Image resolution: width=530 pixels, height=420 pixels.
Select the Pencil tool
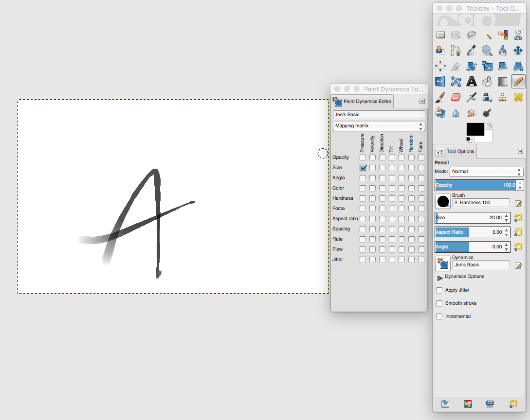point(518,82)
